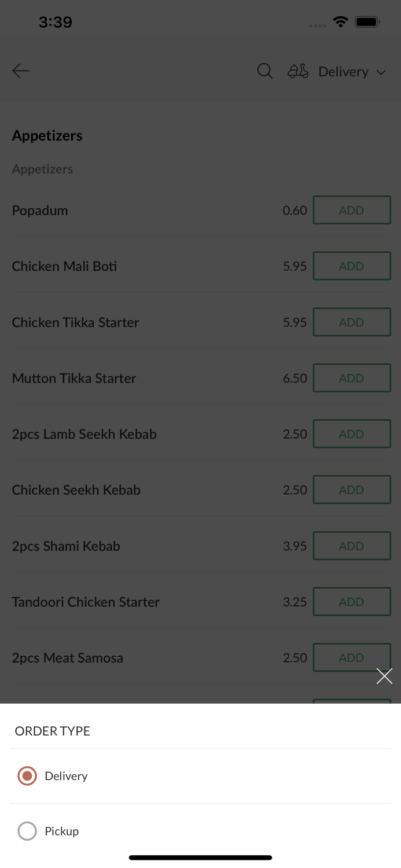Tap the Wi-Fi icon in the status bar

340,21
